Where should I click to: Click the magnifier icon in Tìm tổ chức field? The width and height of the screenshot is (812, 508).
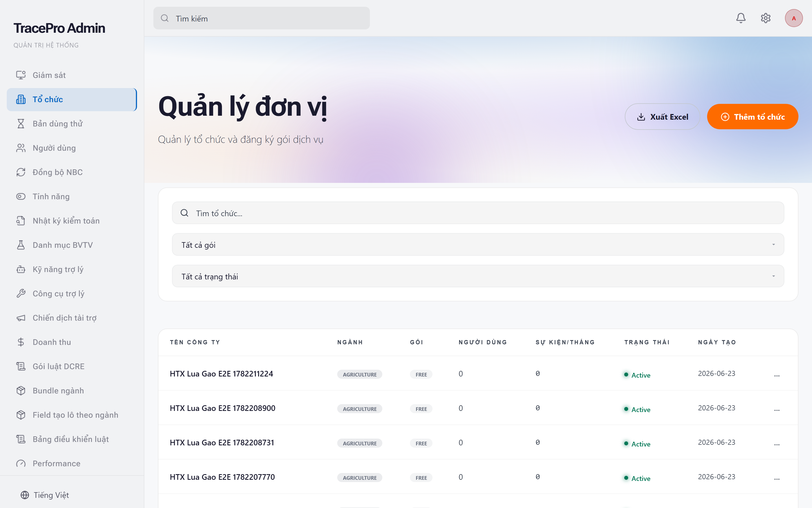(184, 213)
